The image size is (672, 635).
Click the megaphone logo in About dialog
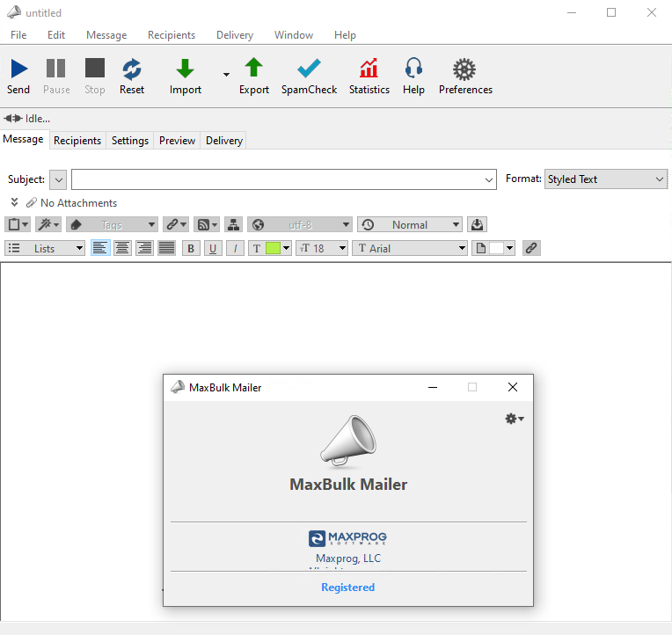pyautogui.click(x=348, y=441)
